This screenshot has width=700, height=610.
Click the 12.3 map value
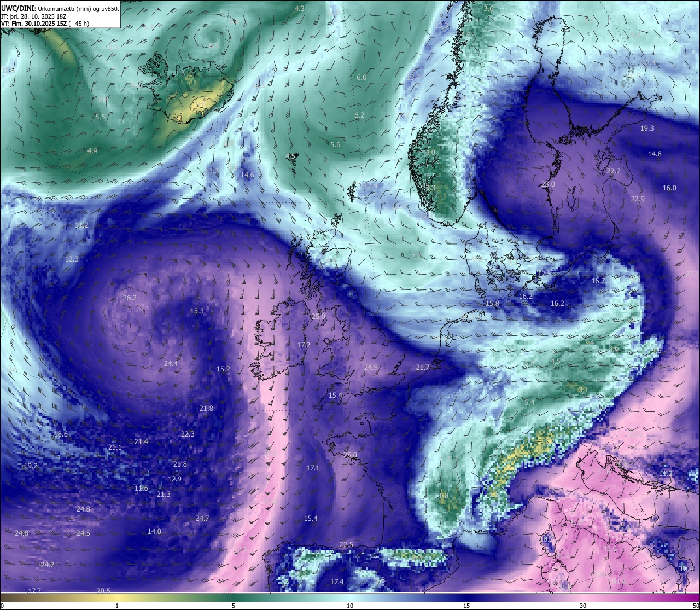click(x=72, y=259)
